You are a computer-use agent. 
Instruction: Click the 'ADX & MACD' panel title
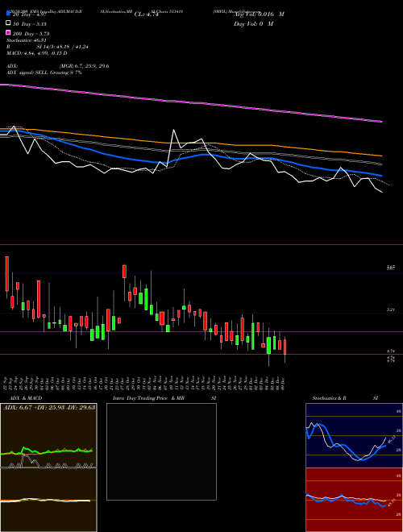[26, 398]
